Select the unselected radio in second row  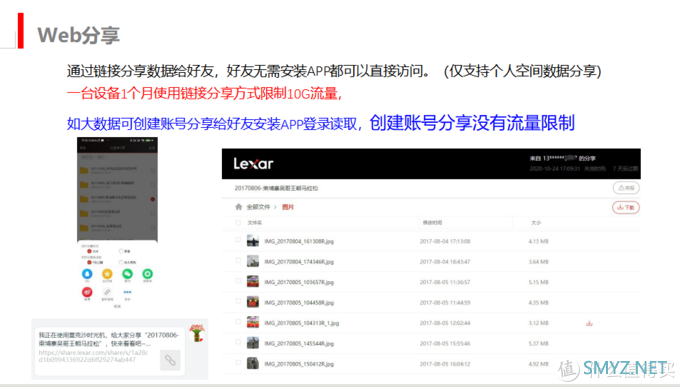click(x=121, y=262)
